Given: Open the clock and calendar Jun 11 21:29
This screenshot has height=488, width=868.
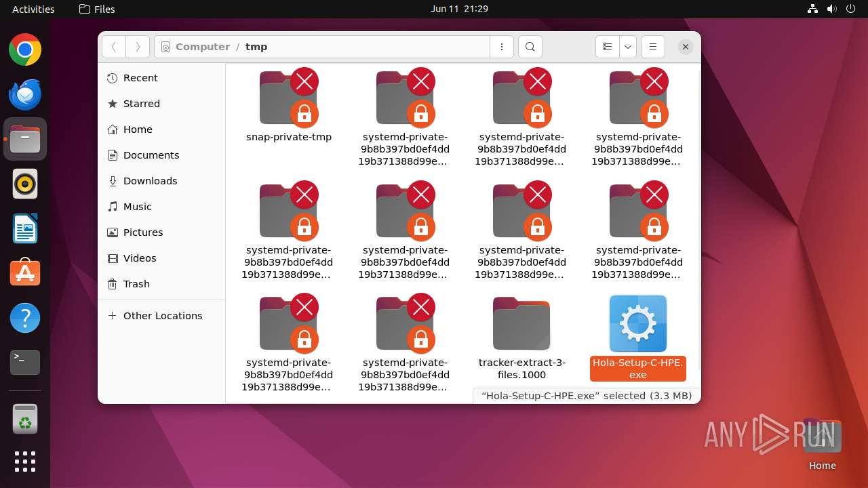Looking at the screenshot, I should 459,9.
